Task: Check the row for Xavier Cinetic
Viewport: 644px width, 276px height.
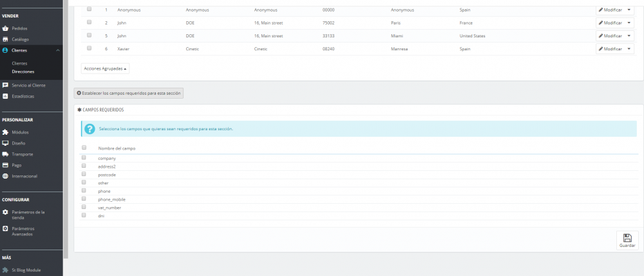Action: point(89,48)
